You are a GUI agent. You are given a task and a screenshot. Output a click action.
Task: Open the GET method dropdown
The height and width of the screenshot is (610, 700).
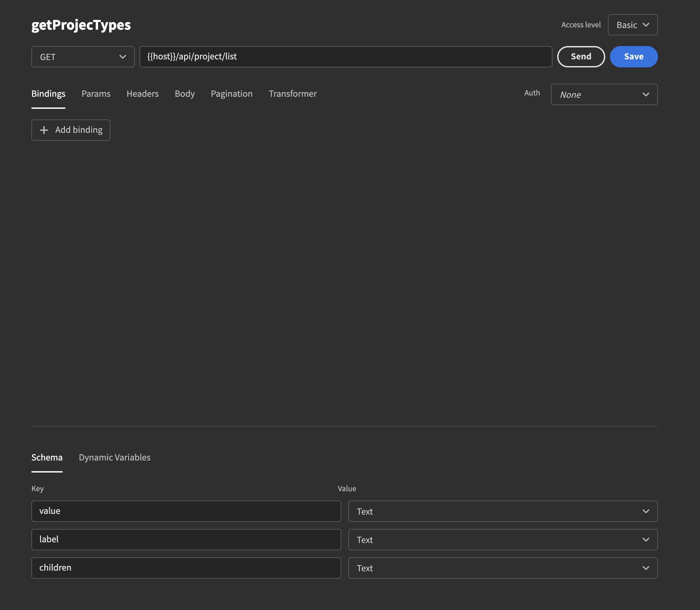click(x=83, y=57)
